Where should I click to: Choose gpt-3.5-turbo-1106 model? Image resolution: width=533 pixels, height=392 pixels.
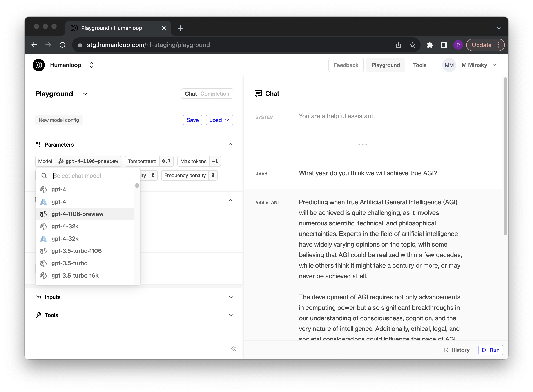tap(85, 251)
